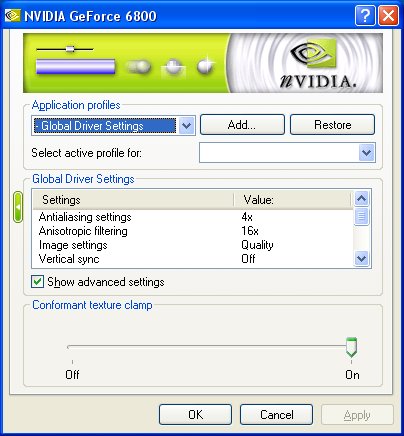
Task: Click the Add... profile button
Action: [242, 125]
